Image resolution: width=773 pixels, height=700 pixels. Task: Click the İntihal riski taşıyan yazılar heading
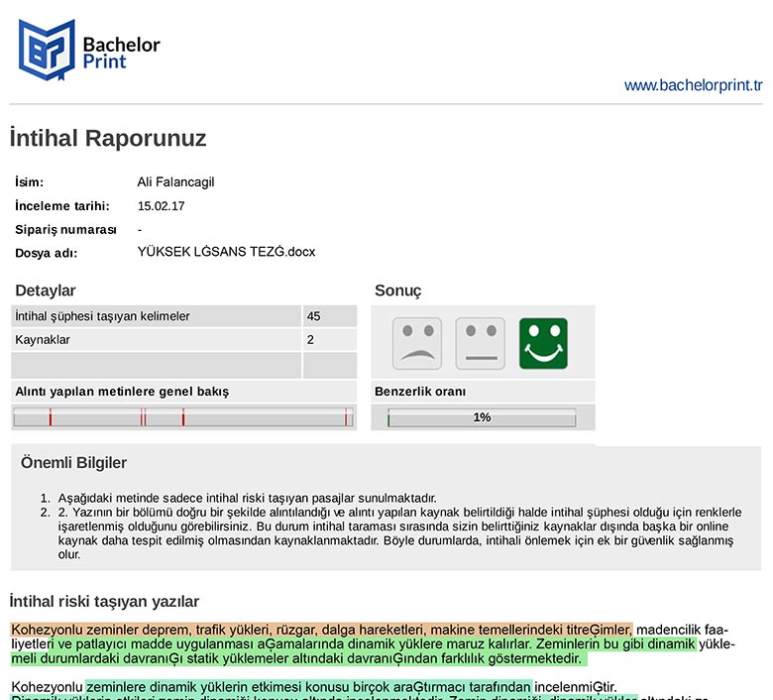tap(104, 601)
